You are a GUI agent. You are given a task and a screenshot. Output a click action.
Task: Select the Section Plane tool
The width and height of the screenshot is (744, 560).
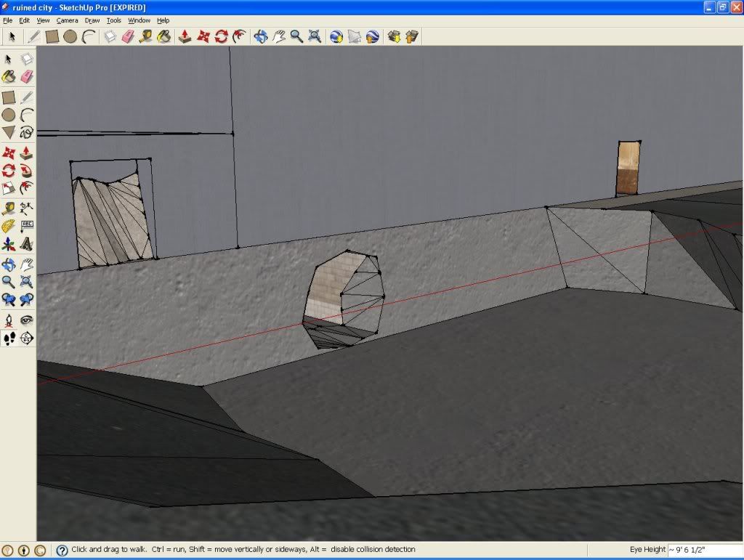click(27, 338)
